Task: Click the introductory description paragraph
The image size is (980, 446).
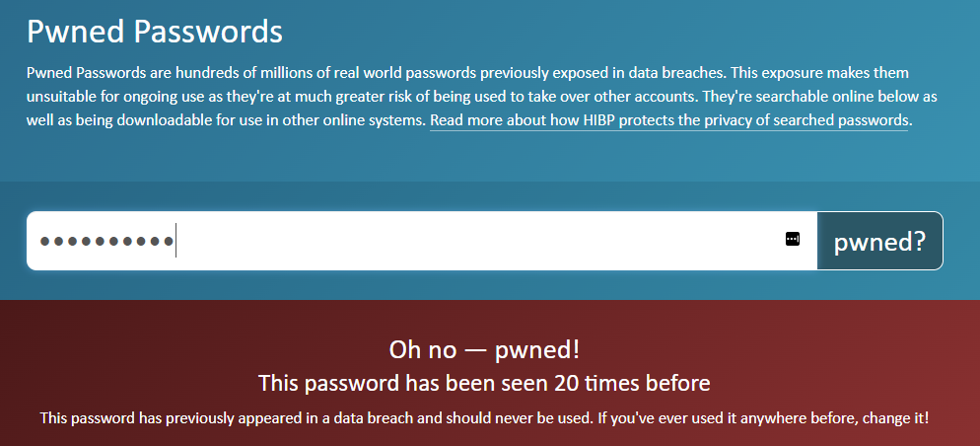Action: 481,97
